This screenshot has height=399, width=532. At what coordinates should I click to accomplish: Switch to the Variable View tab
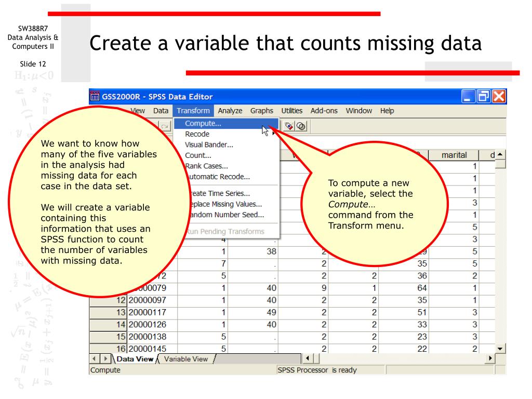click(x=186, y=359)
